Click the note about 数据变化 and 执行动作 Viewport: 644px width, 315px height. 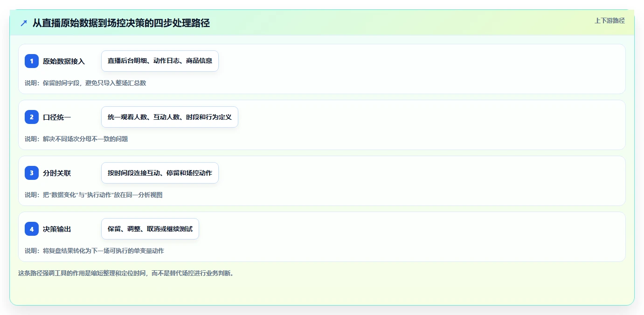click(x=94, y=195)
